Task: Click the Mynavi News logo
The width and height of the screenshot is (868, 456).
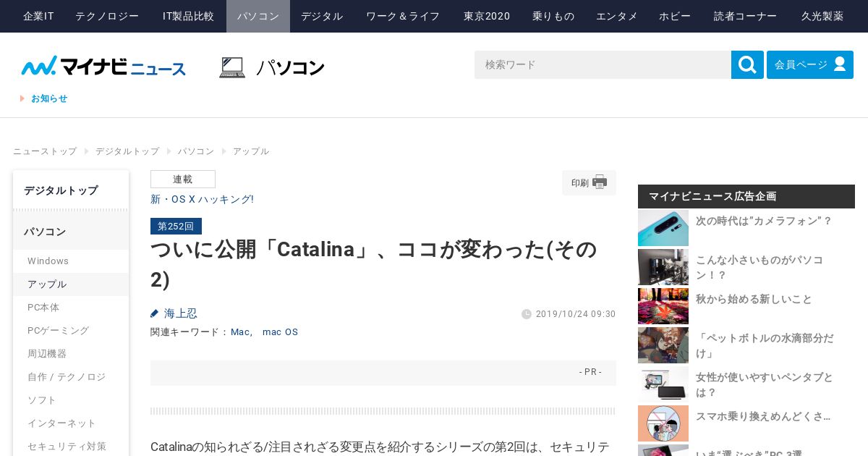Action: coord(103,66)
